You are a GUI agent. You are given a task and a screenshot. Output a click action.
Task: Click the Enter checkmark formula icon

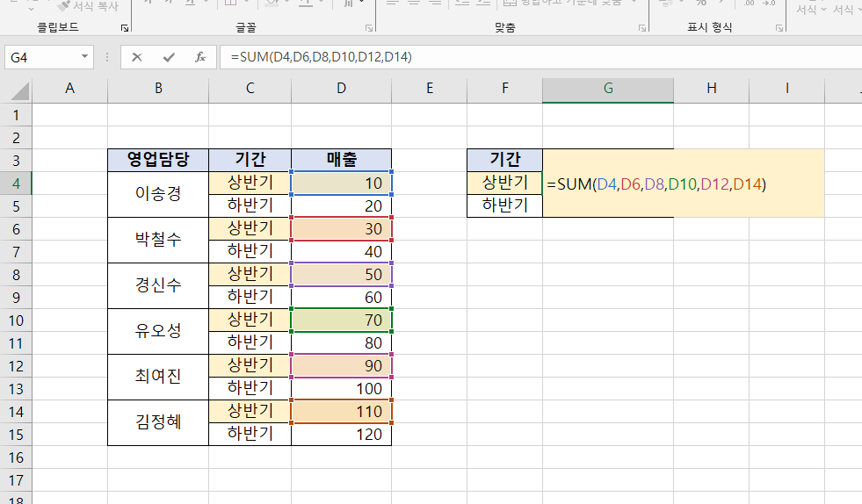pyautogui.click(x=169, y=57)
